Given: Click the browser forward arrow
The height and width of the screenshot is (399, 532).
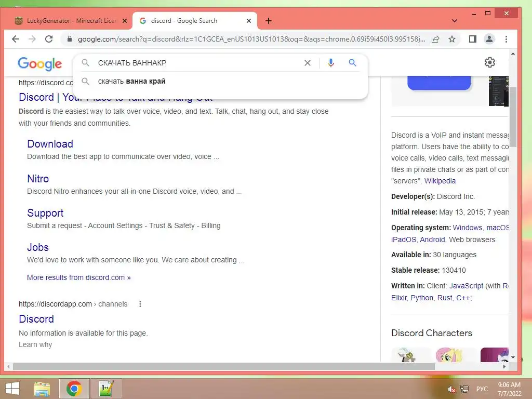Looking at the screenshot, I should 32,39.
